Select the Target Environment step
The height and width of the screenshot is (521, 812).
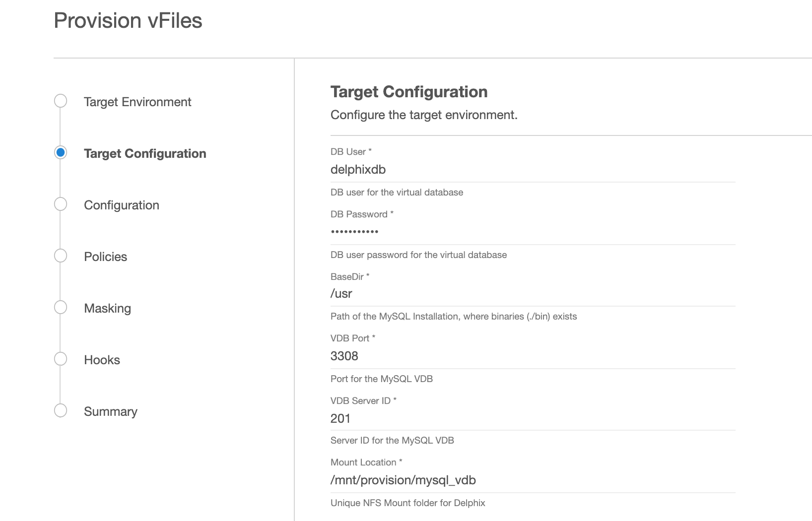click(137, 102)
